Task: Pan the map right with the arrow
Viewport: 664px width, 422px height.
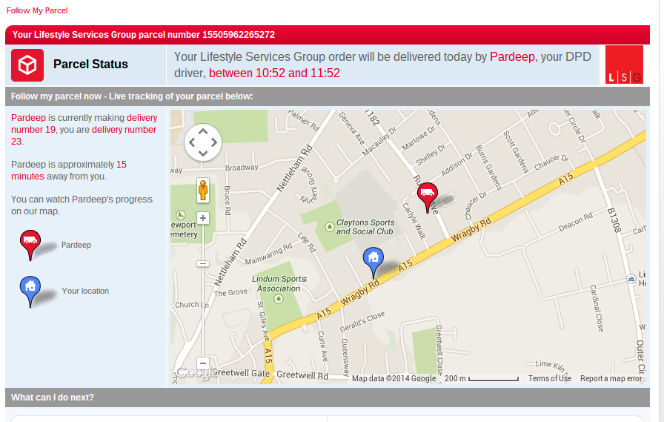Action: pos(214,142)
